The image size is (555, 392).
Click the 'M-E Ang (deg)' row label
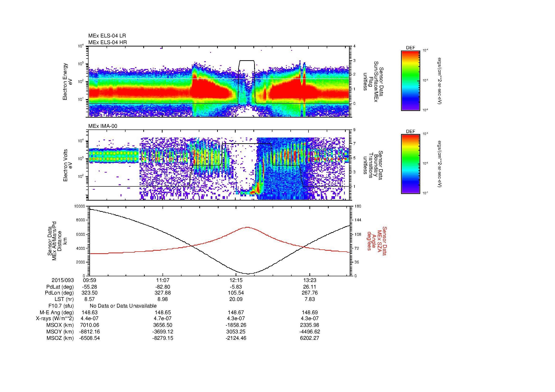(x=57, y=312)
